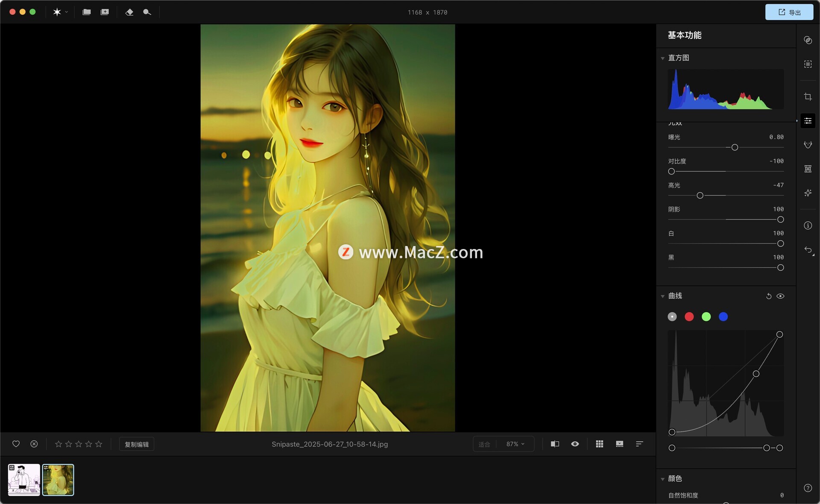Collapse the 颜色 color section
The image size is (820, 504).
point(663,479)
